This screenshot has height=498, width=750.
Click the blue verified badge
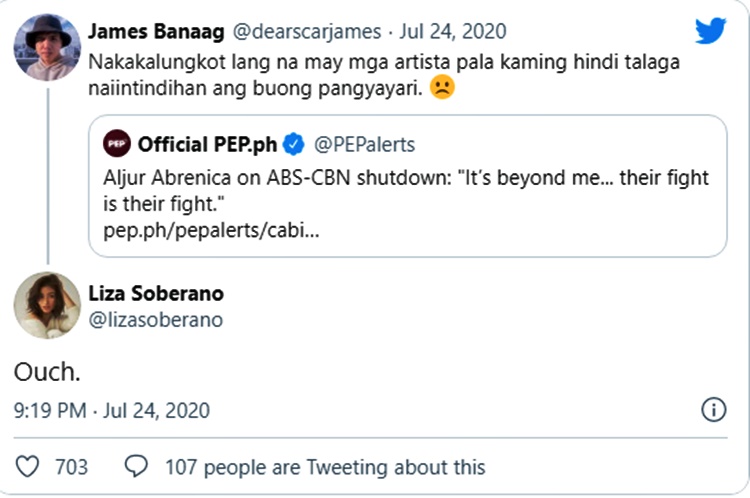tap(293, 145)
